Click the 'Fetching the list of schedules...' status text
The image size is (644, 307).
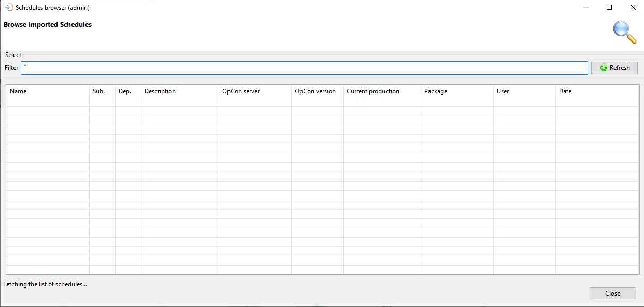click(x=45, y=284)
